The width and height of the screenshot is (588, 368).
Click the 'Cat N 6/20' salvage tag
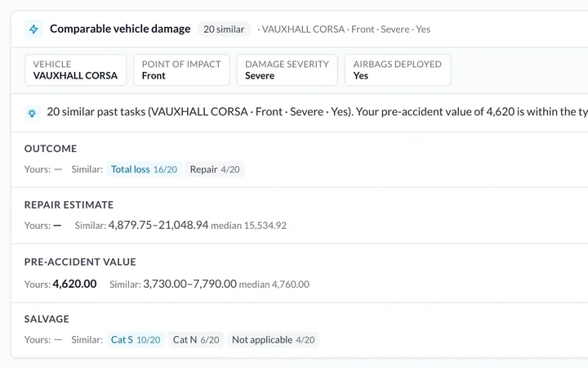(x=196, y=340)
